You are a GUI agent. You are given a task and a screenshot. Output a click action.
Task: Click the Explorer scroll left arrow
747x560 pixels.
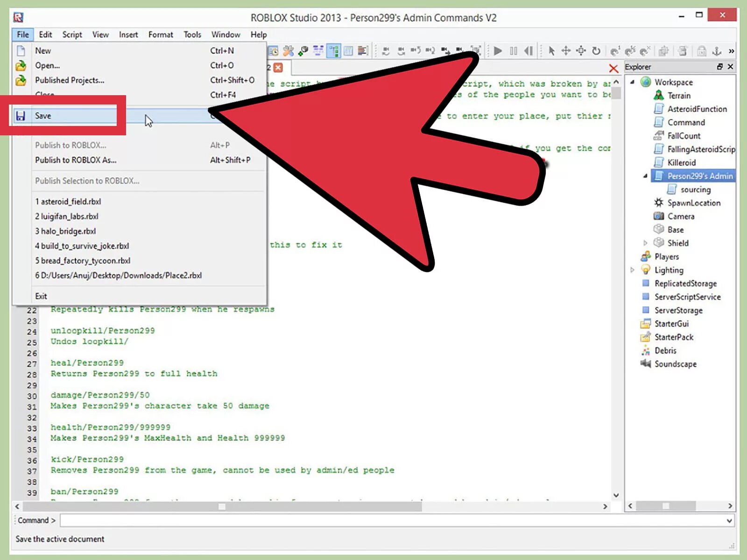[630, 506]
